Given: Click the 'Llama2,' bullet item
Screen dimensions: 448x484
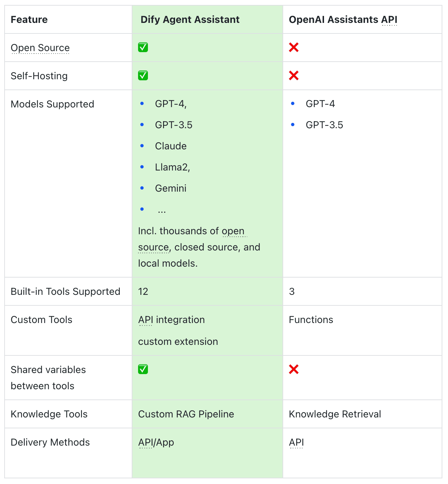Looking at the screenshot, I should 172,167.
